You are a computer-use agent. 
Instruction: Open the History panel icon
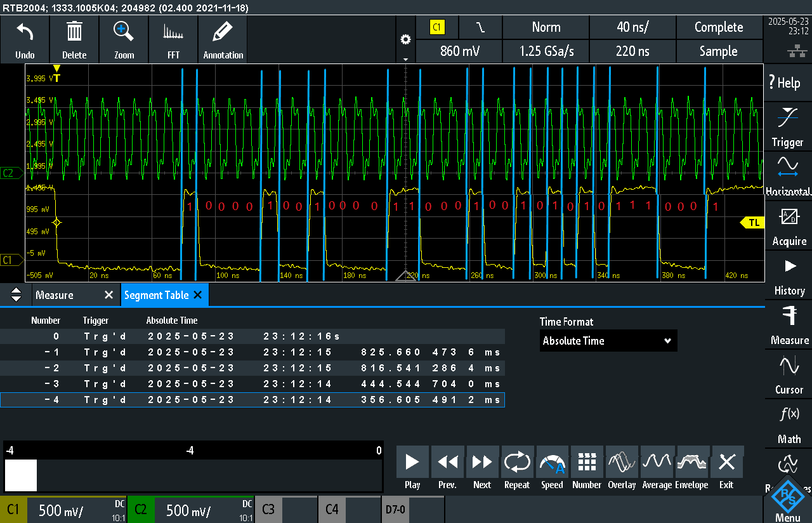pos(787,274)
